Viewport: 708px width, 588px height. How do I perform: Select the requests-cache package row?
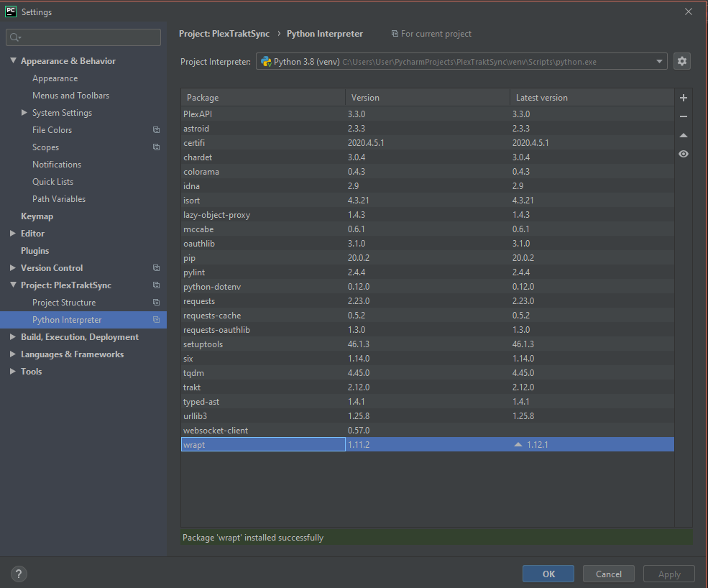(428, 316)
